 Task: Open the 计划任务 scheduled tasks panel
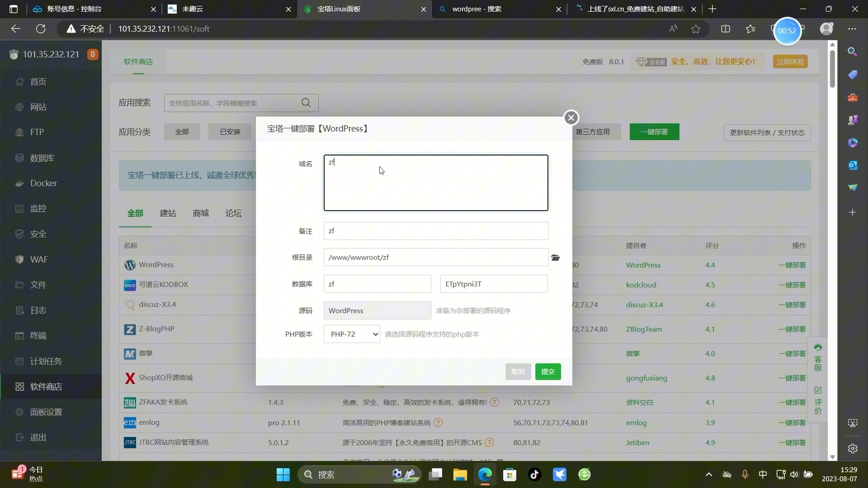point(47,361)
